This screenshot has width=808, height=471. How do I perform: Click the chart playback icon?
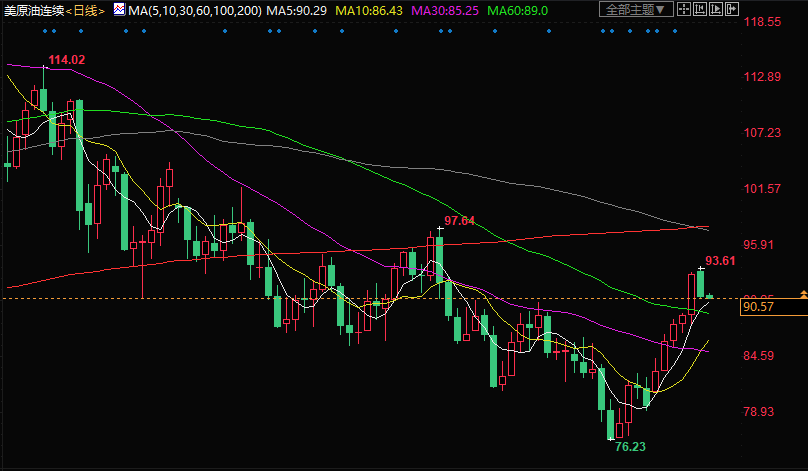click(716, 9)
